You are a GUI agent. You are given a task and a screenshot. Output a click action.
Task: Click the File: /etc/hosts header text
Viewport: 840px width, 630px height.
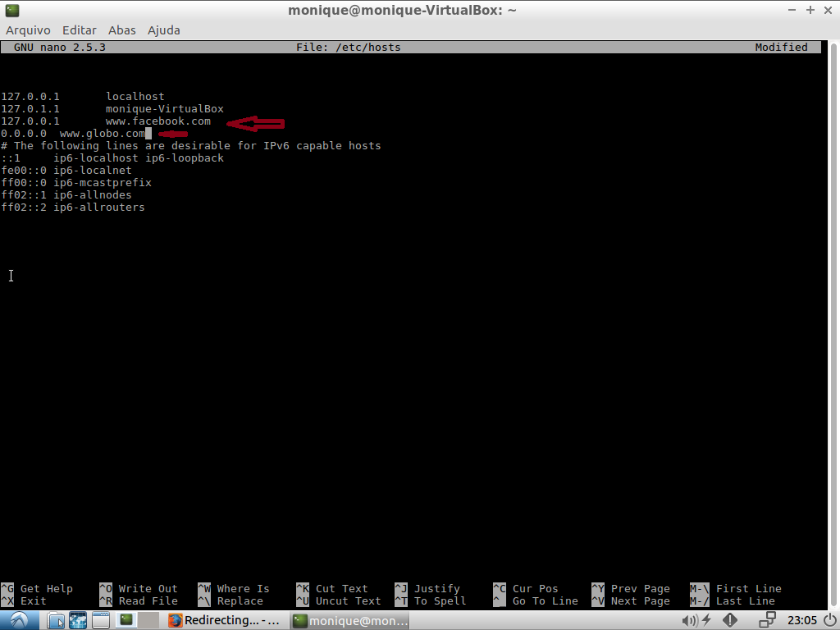click(x=348, y=47)
